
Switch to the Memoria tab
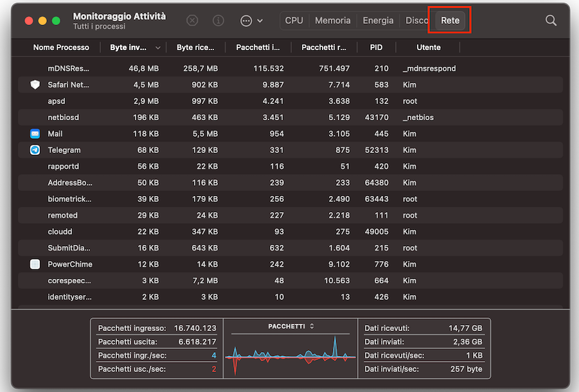pyautogui.click(x=333, y=21)
